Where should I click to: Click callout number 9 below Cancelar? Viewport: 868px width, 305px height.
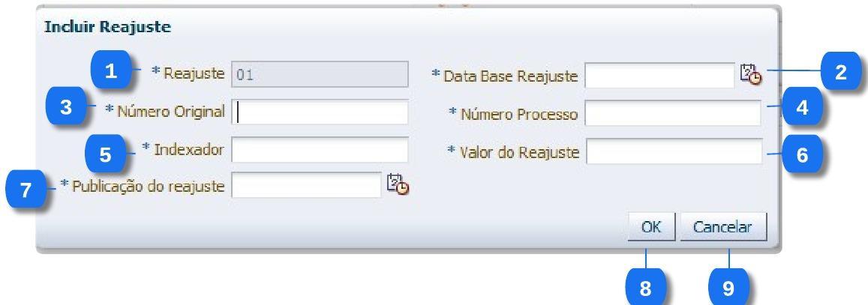(x=728, y=289)
